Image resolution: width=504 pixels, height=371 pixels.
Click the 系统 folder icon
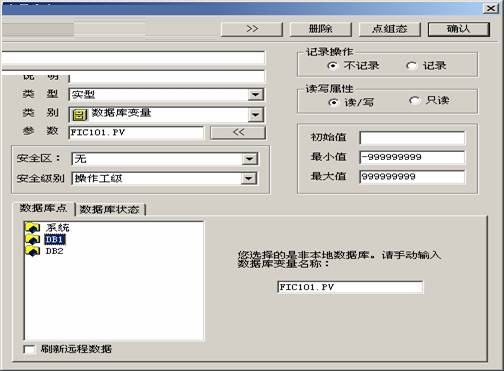pyautogui.click(x=33, y=228)
